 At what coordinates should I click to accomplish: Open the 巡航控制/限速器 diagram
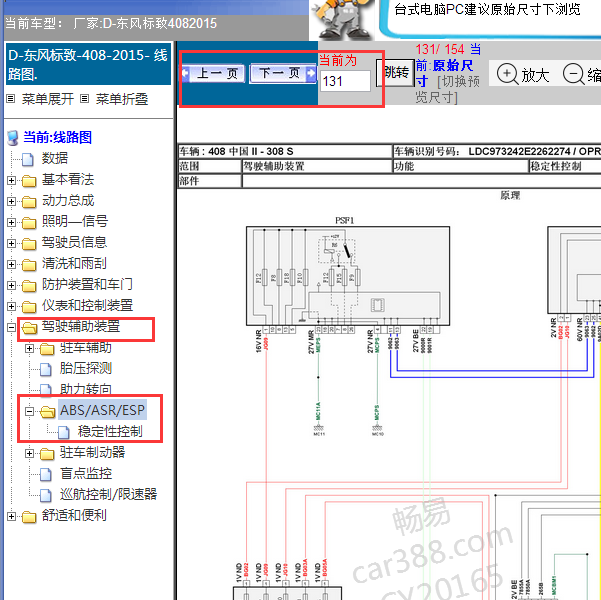pyautogui.click(x=108, y=494)
